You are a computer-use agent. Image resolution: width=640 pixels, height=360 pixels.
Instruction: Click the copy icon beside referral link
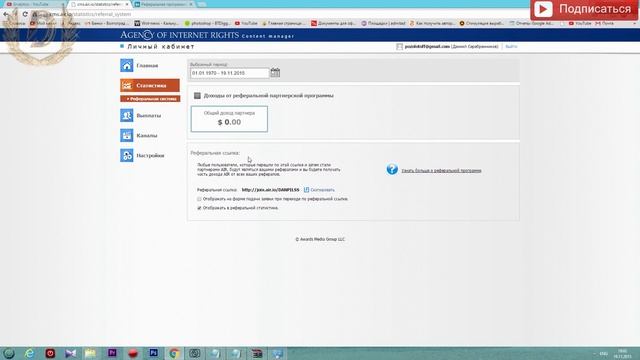[x=306, y=190]
